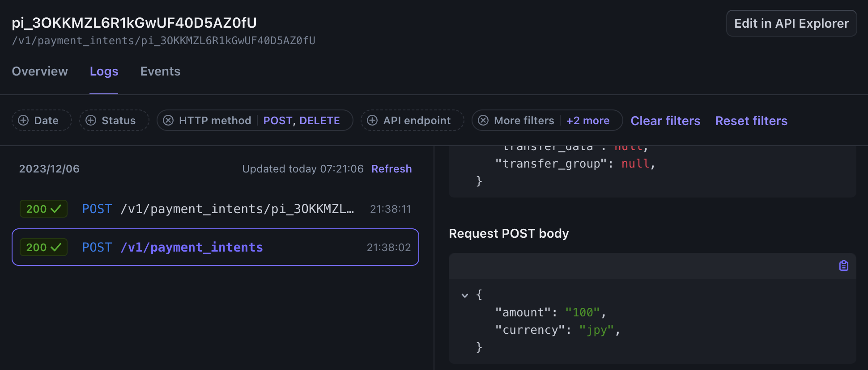Click the plus icon on Status filter
Viewport: 868px width, 370px height.
pyautogui.click(x=91, y=121)
